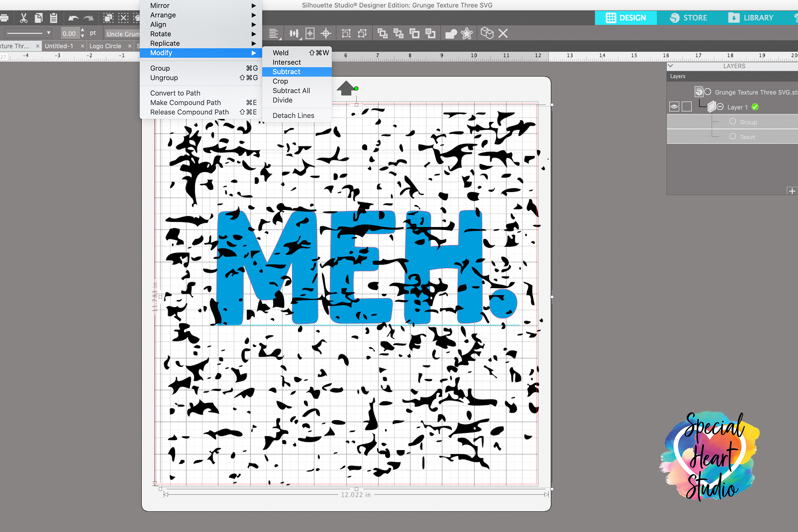Click the Deselect All icon
This screenshot has width=798, height=532.
point(123,18)
